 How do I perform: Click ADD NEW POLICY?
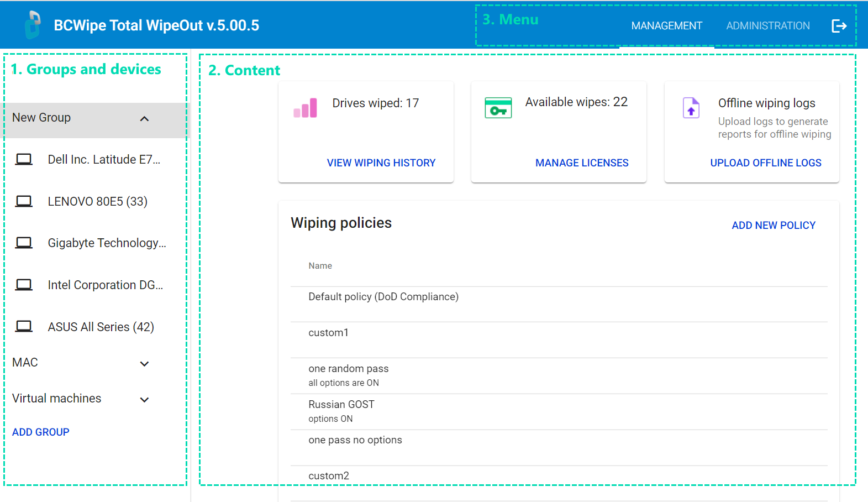pyautogui.click(x=774, y=225)
